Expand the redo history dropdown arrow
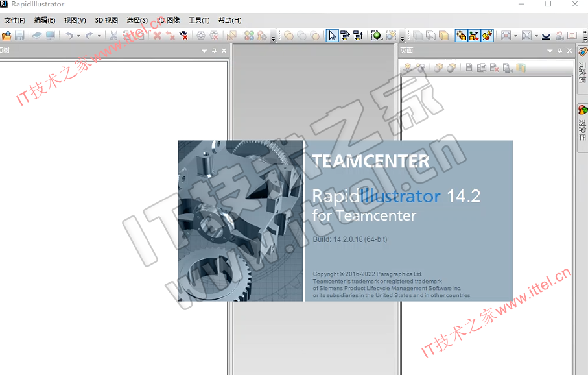The width and height of the screenshot is (588, 375). pos(99,36)
